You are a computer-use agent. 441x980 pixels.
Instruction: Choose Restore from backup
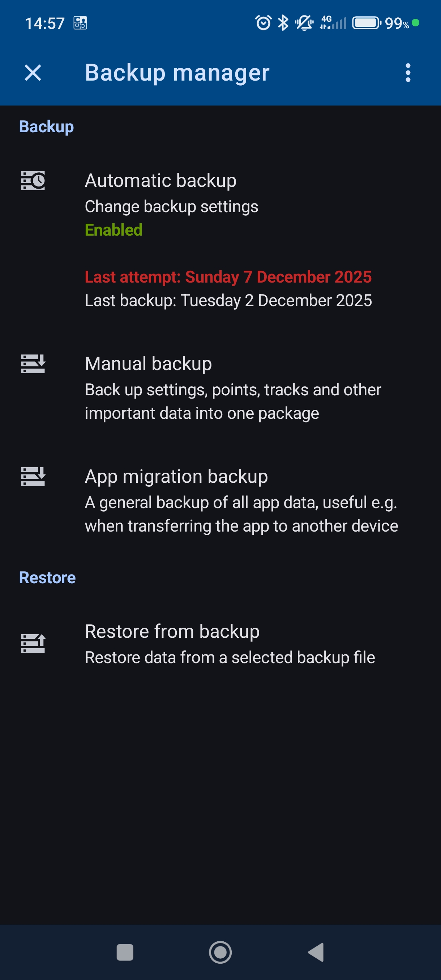(x=172, y=632)
